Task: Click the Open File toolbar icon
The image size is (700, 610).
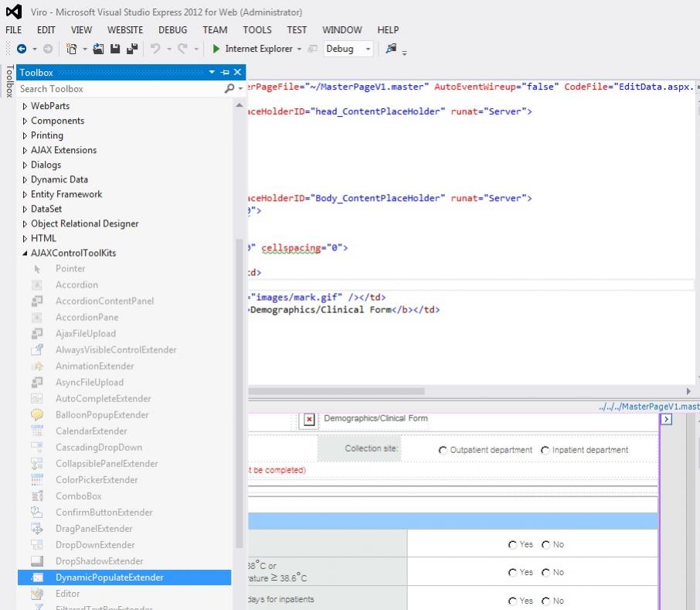Action: click(x=98, y=49)
